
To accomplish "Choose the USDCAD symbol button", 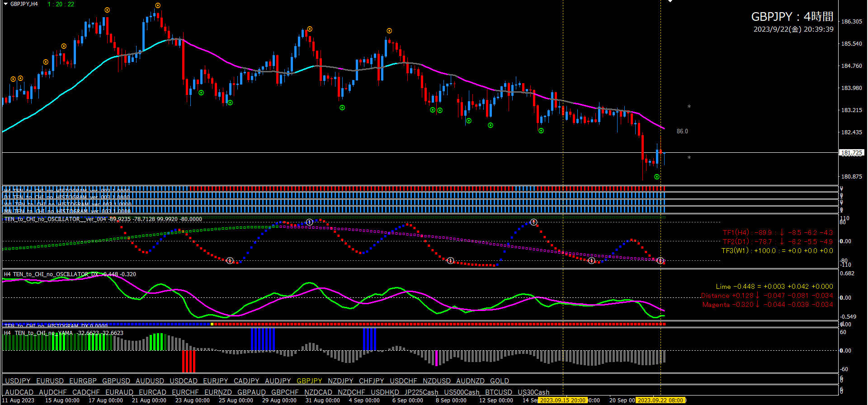I will 184,381.
